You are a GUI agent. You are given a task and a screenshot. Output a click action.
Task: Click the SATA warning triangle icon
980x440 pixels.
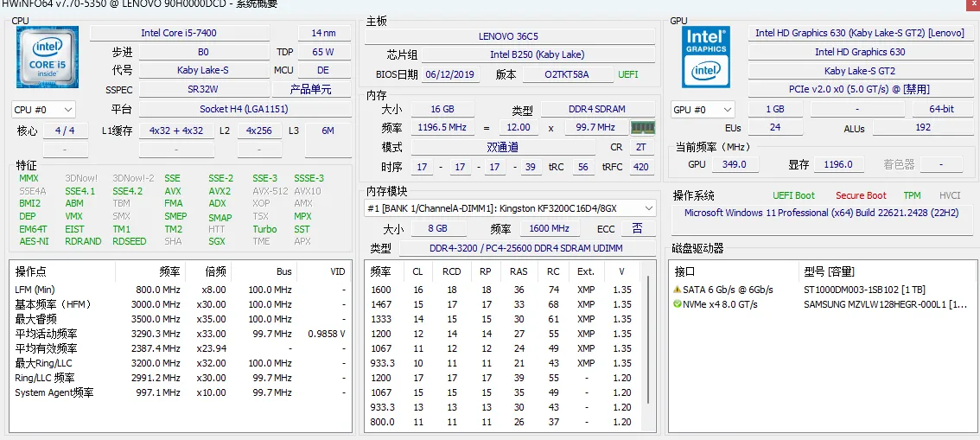(x=678, y=290)
